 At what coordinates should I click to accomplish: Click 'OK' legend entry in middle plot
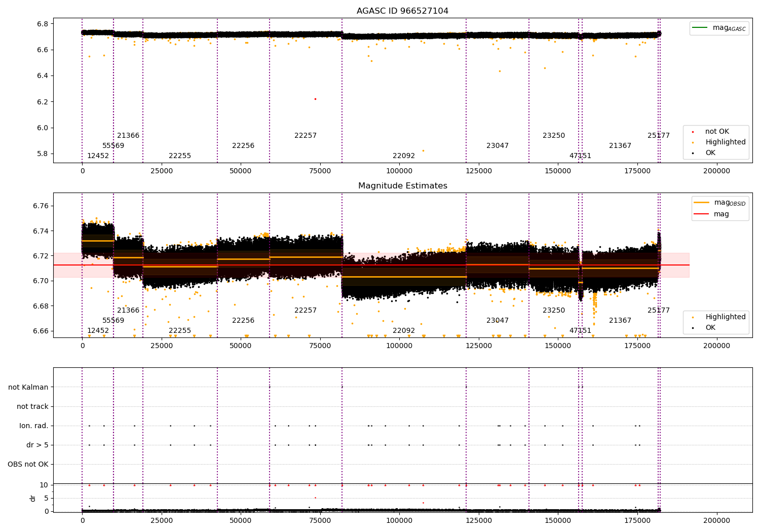[x=704, y=327]
